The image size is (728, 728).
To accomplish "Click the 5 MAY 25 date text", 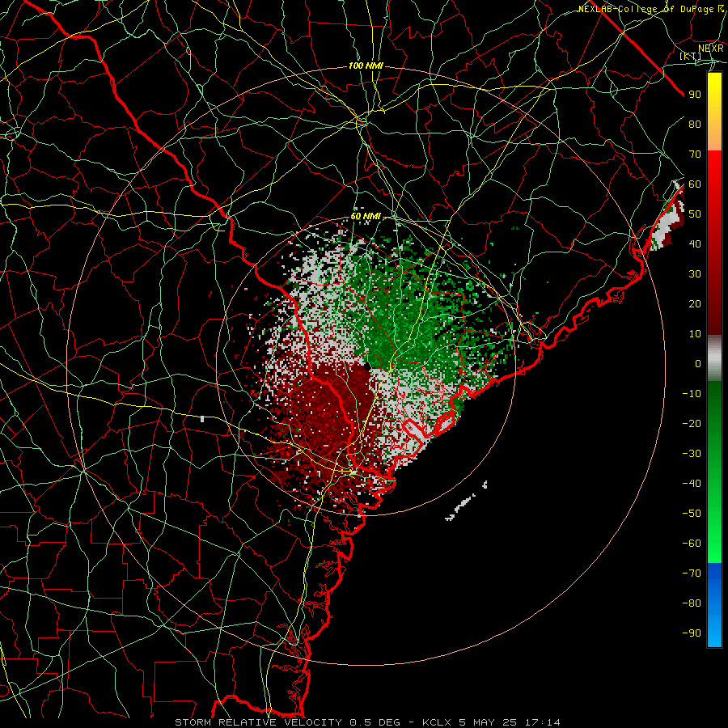I will coord(489,722).
